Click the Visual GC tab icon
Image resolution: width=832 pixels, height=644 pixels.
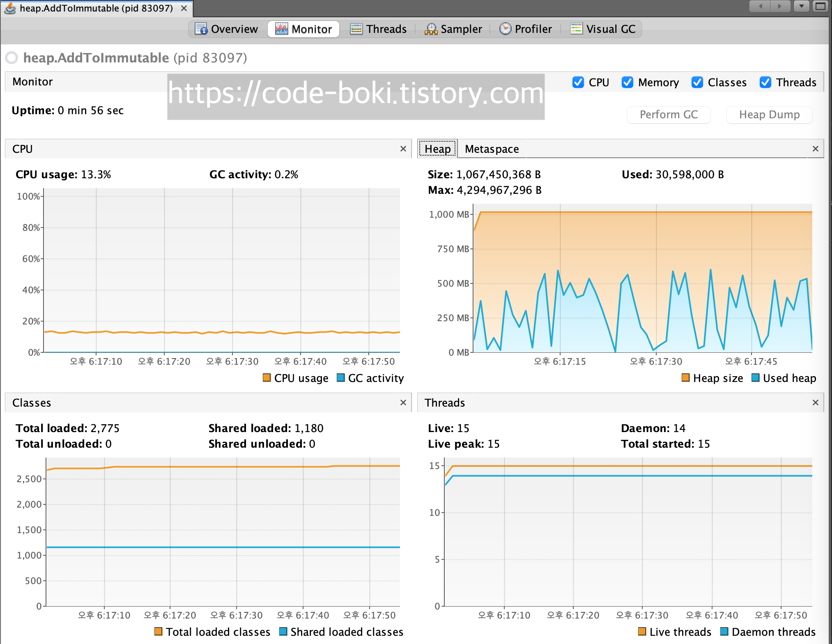point(577,29)
